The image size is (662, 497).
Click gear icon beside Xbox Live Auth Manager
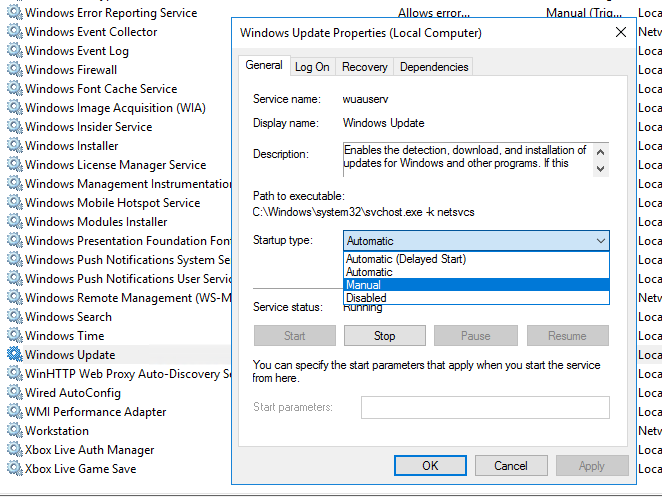(x=15, y=450)
